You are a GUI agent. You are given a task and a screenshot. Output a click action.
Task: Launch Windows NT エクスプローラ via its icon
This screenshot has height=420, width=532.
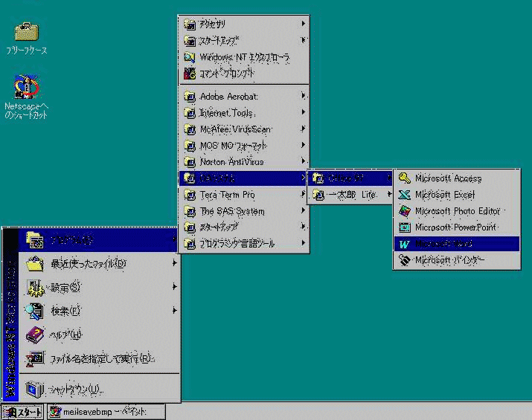coord(190,57)
